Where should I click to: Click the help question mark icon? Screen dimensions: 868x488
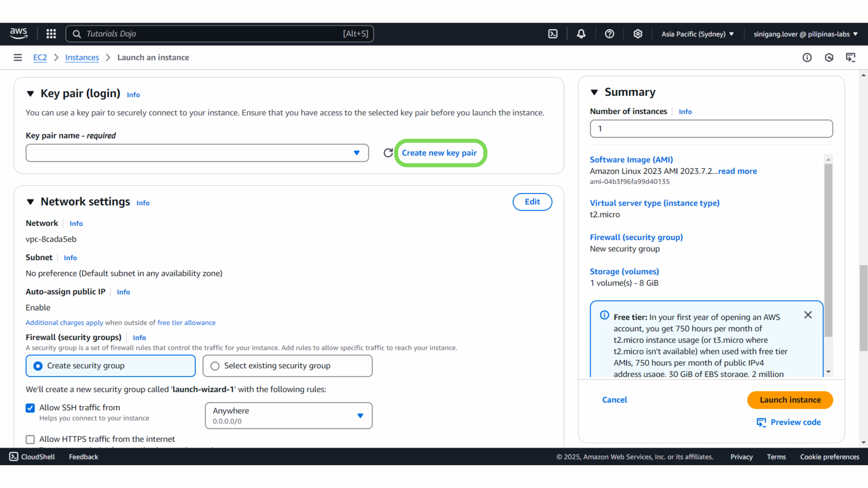coord(609,34)
